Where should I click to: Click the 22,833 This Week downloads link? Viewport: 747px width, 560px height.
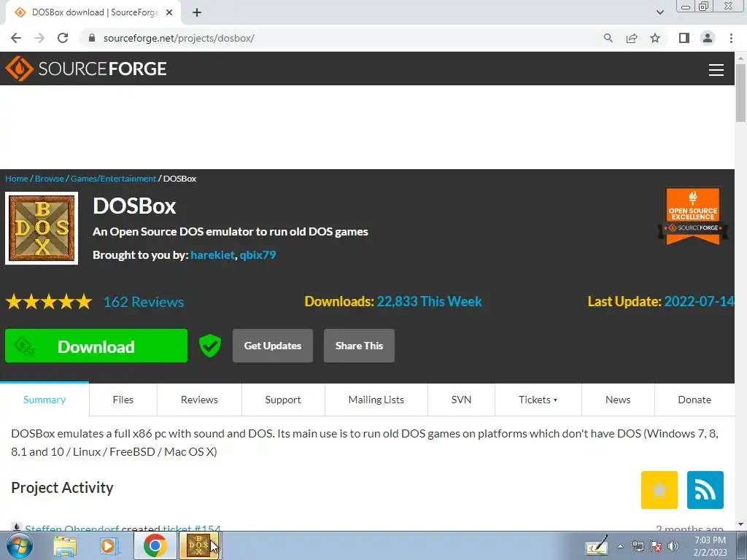click(x=429, y=301)
